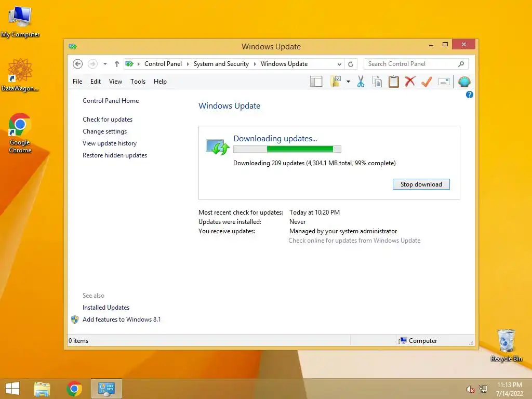Launch Chrome from the taskbar
532x399 pixels.
tap(74, 389)
